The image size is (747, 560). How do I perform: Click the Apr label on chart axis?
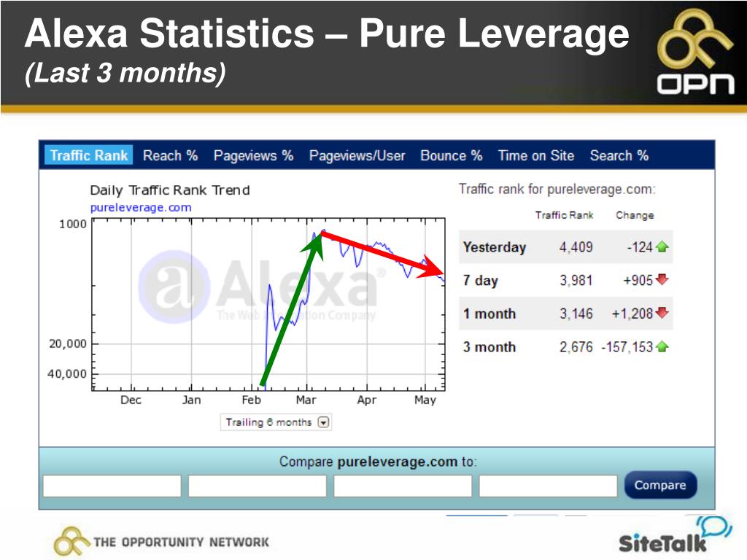367,400
